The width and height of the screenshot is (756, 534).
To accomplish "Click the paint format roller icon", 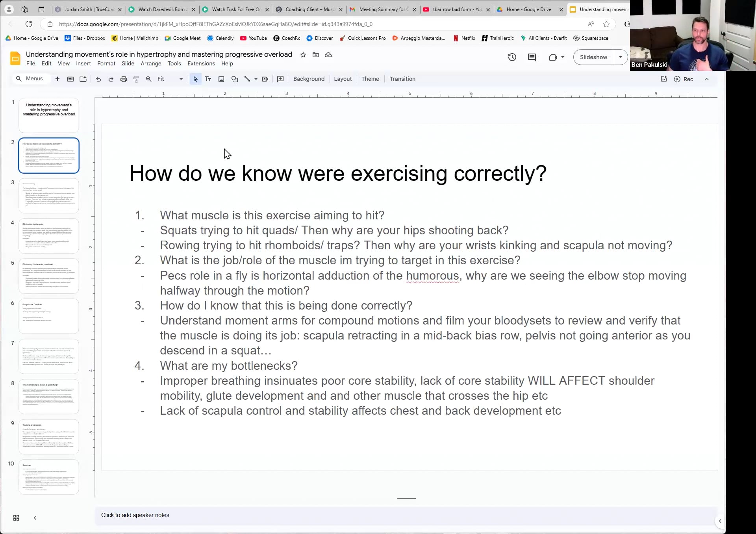I will [136, 79].
